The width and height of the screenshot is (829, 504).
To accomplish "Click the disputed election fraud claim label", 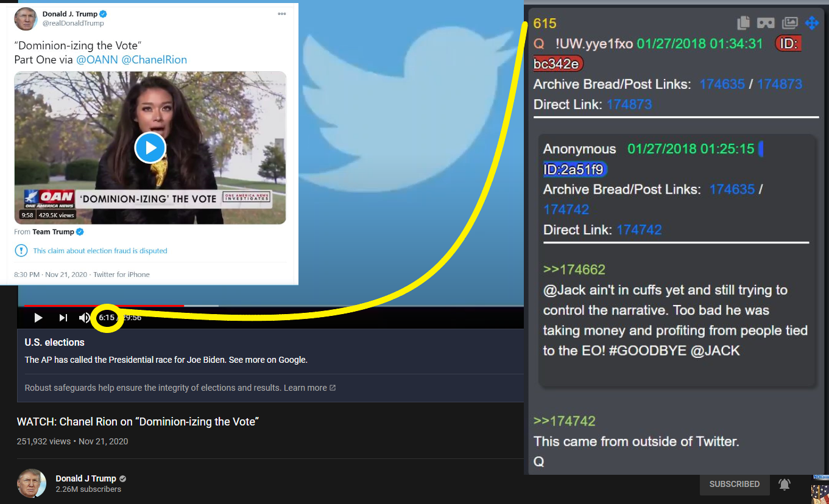I will click(100, 251).
